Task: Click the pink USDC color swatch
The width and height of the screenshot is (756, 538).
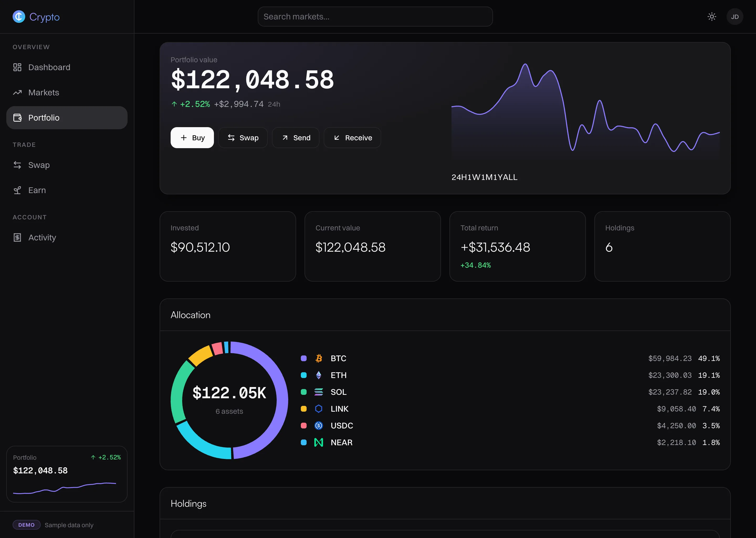Action: (x=303, y=425)
